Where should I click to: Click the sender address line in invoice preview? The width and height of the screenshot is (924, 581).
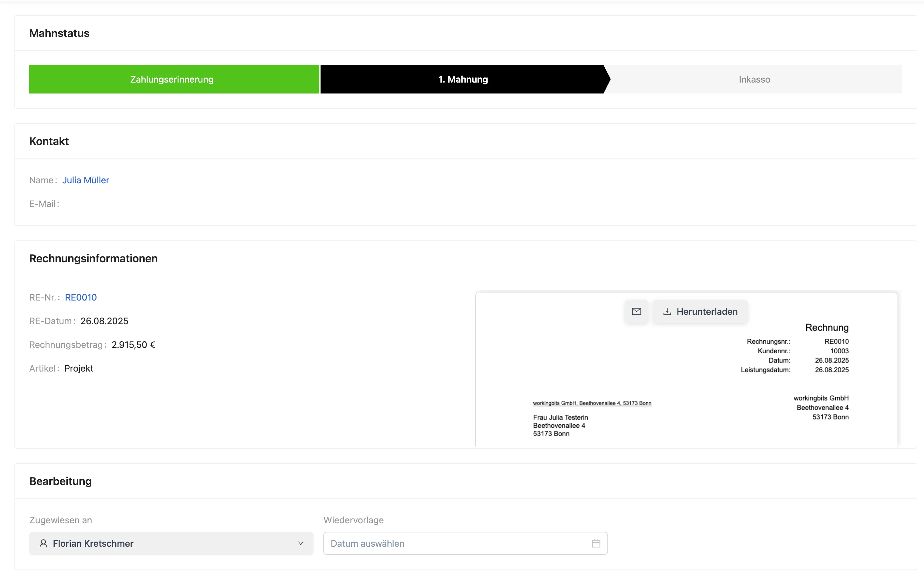coord(592,403)
